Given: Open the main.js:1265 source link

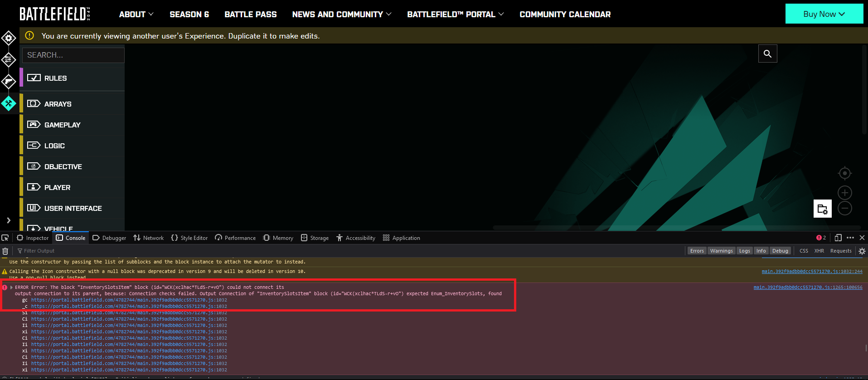Looking at the screenshot, I should coord(808,287).
